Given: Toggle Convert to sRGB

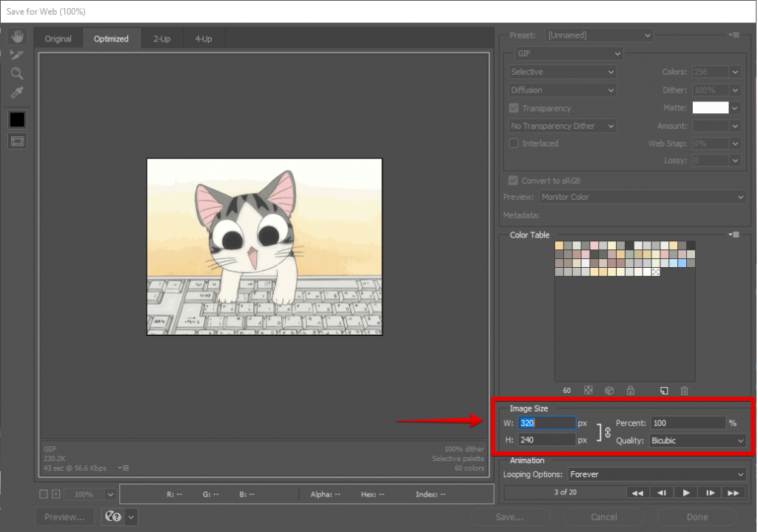Looking at the screenshot, I should pos(513,180).
